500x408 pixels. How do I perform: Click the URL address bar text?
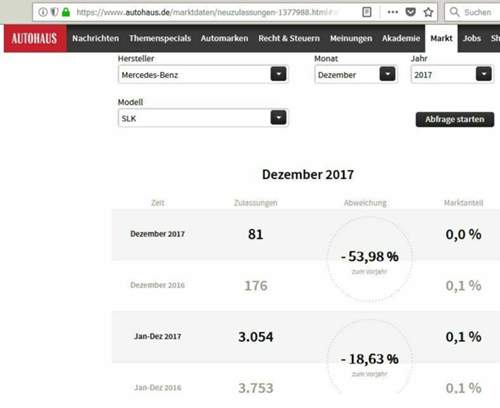[207, 12]
